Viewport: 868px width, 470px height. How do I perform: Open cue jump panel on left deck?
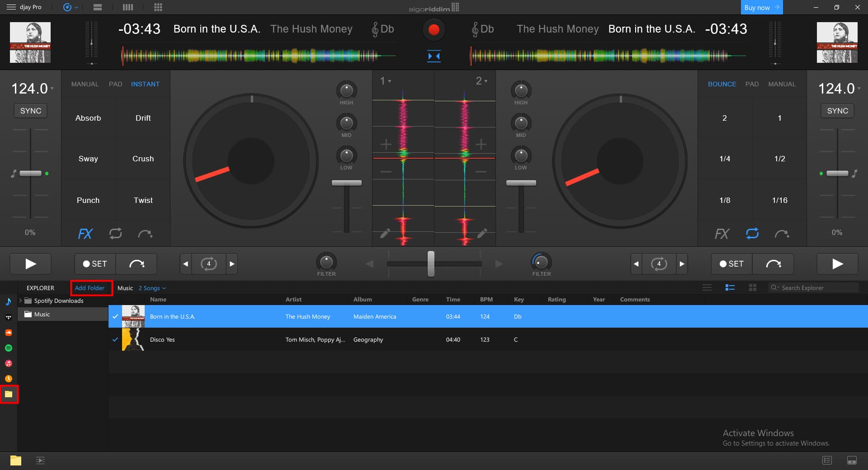click(145, 234)
